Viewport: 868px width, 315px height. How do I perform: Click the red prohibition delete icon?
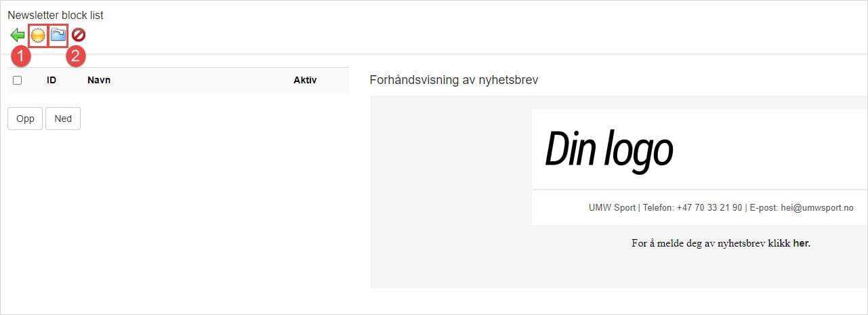(x=79, y=35)
